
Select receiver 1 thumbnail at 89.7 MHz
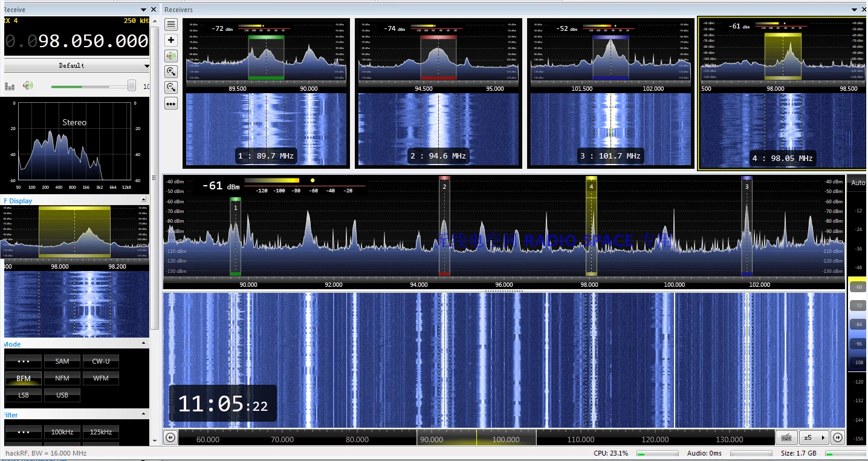[x=266, y=93]
